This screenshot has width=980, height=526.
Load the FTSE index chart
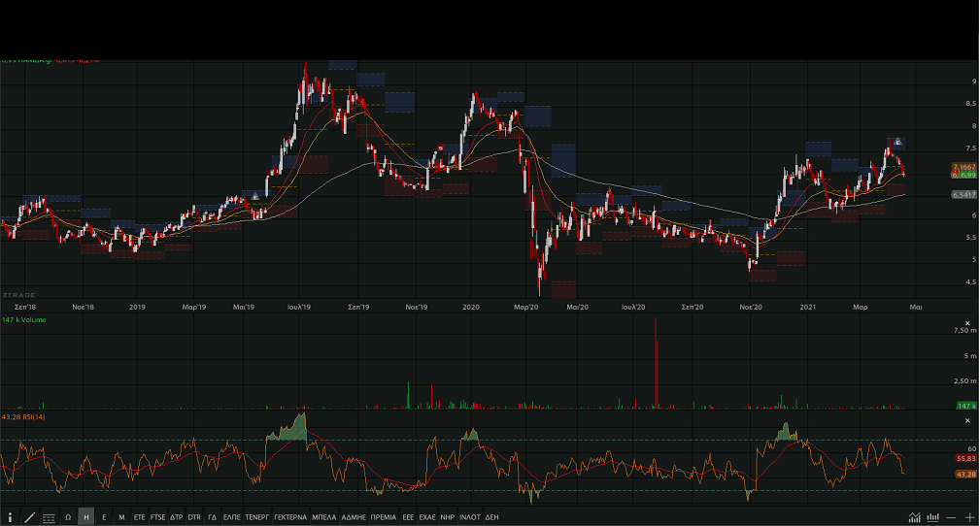[x=158, y=517]
